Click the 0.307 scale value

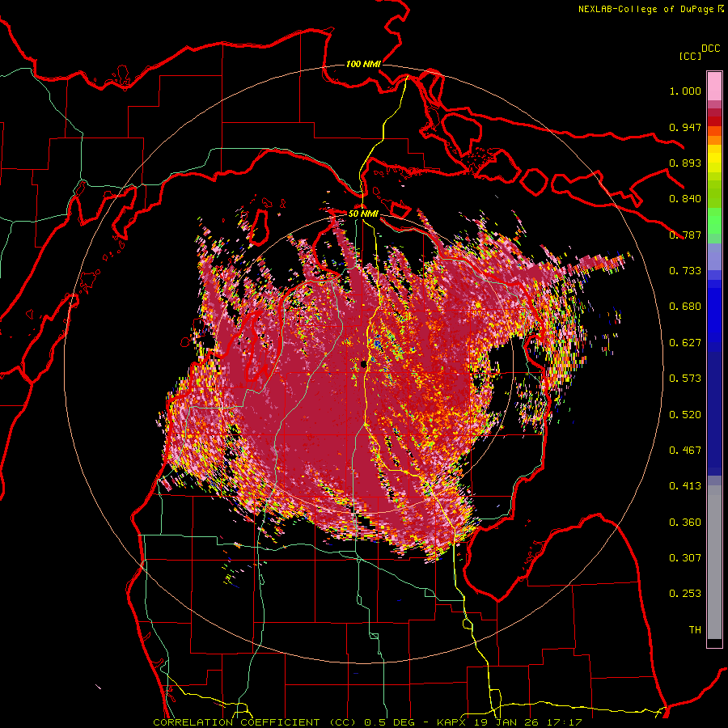(x=685, y=558)
